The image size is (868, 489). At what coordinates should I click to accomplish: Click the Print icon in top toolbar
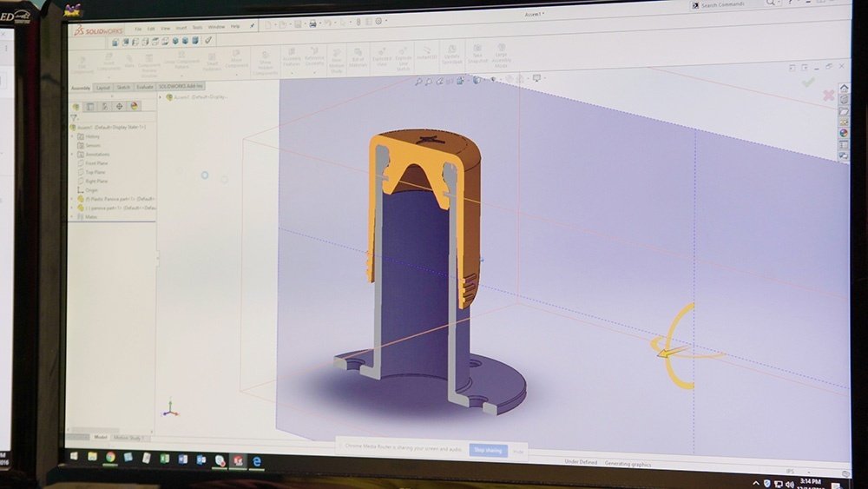click(312, 25)
